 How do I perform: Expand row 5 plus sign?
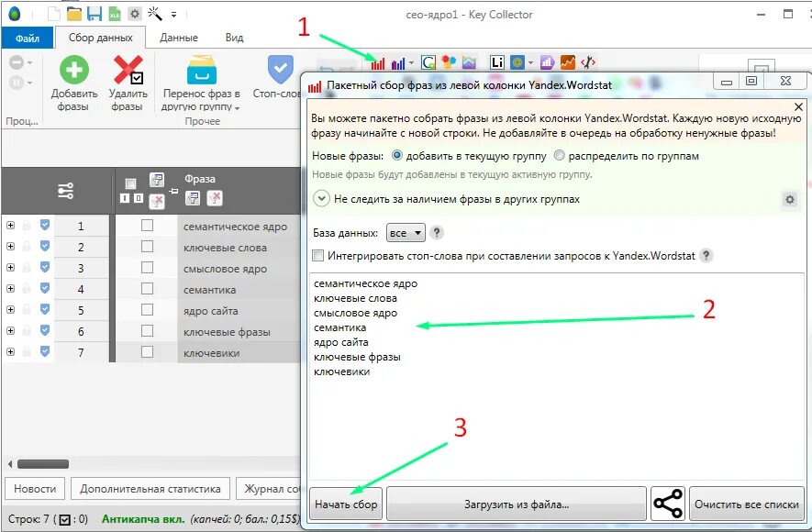point(10,310)
